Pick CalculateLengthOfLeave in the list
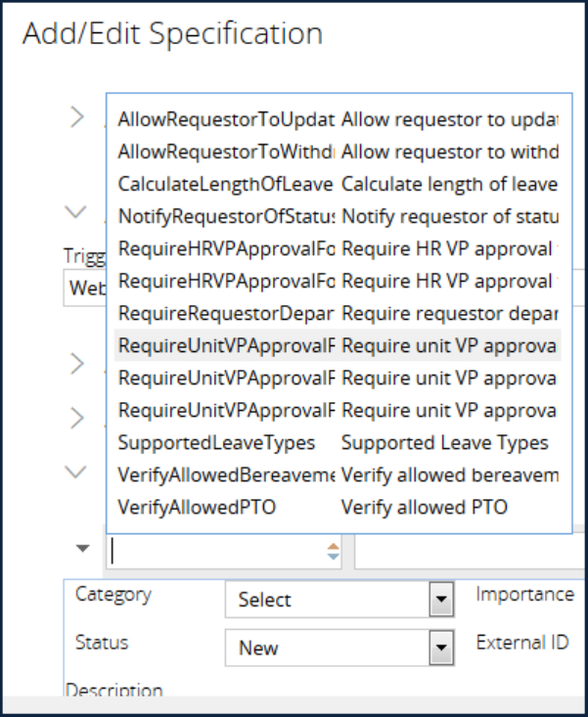This screenshot has width=588, height=717. pyautogui.click(x=227, y=184)
